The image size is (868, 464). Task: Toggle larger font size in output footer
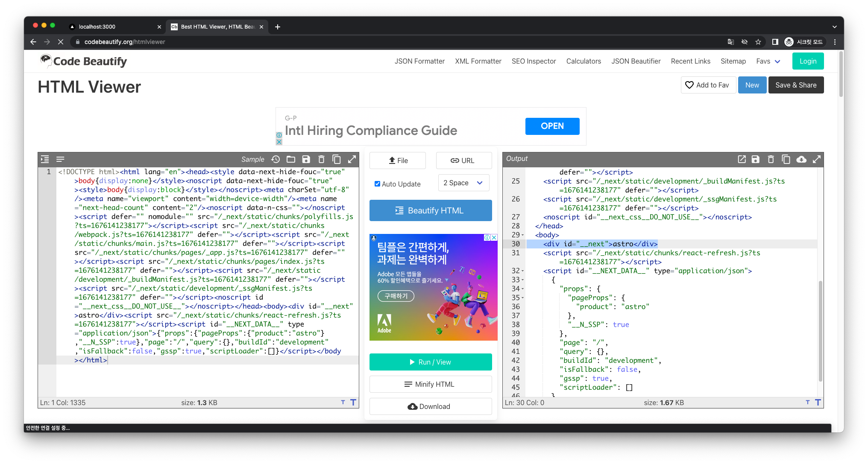coord(818,402)
